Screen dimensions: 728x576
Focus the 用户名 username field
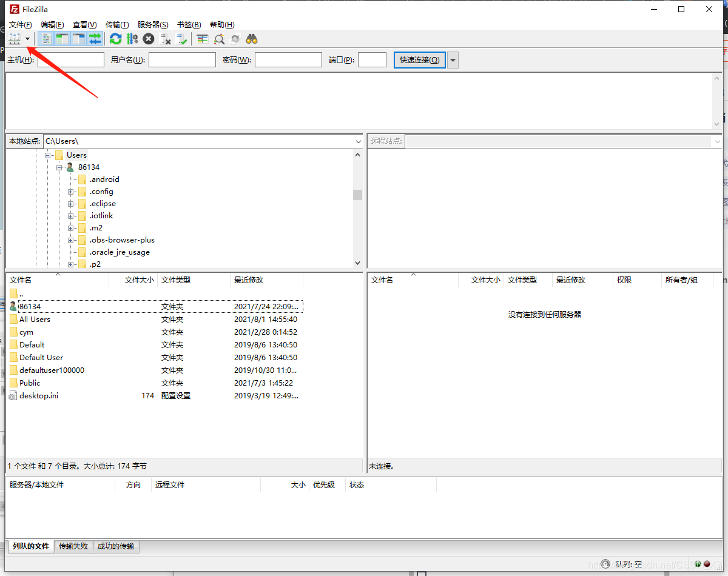point(182,59)
